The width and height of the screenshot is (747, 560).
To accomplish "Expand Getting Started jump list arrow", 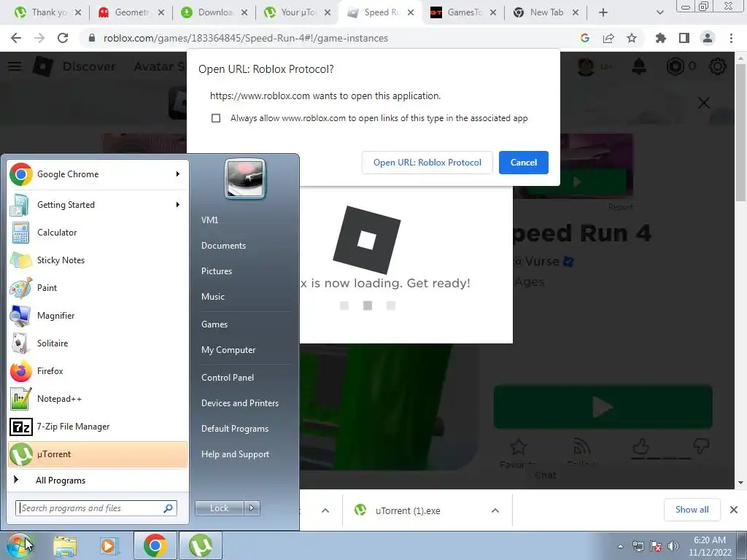I will click(x=178, y=205).
